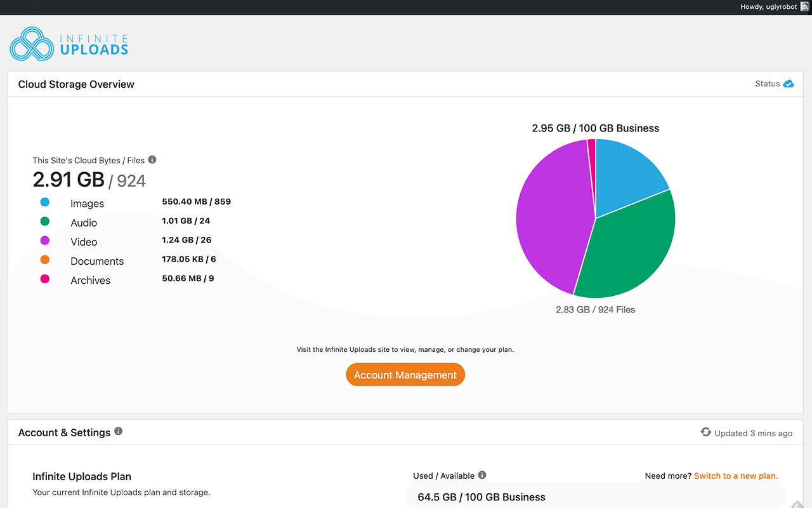Click the 'Audio' legend label
Screen dimensions: 812x508
84,223
